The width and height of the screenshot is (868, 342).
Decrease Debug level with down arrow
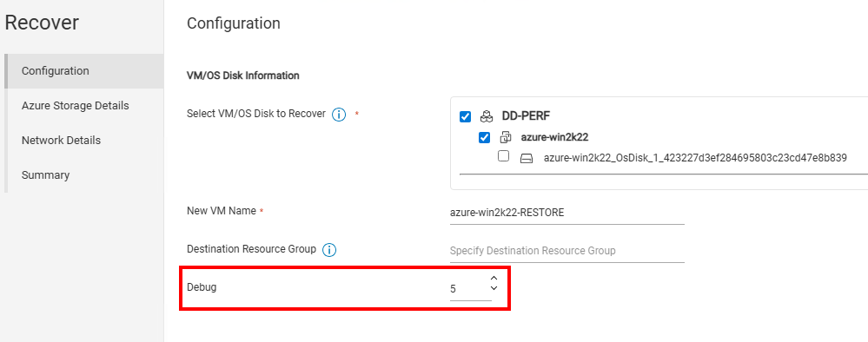[x=494, y=288]
